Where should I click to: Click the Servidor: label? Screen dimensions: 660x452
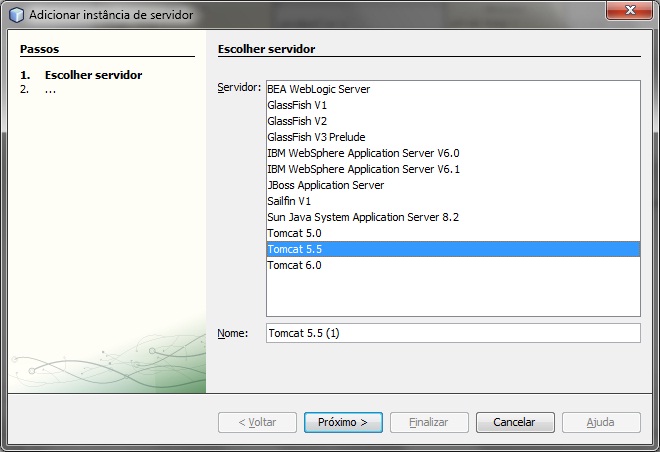click(x=239, y=88)
